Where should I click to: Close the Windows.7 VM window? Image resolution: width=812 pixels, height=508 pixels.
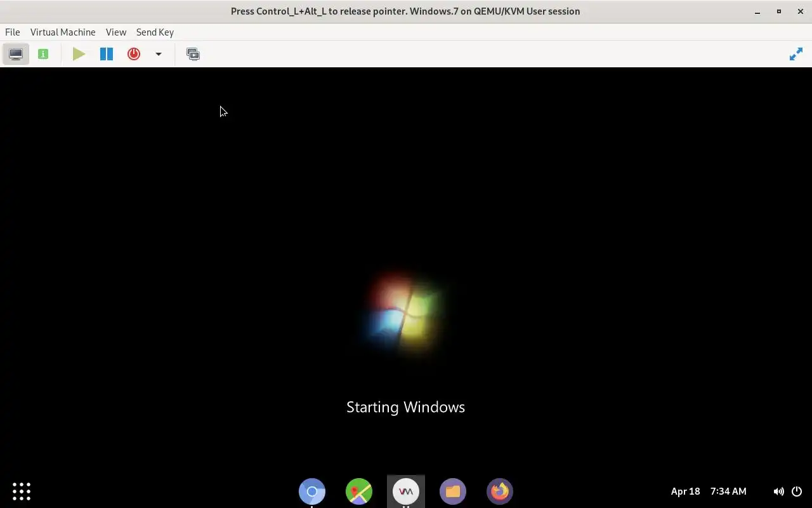point(801,11)
